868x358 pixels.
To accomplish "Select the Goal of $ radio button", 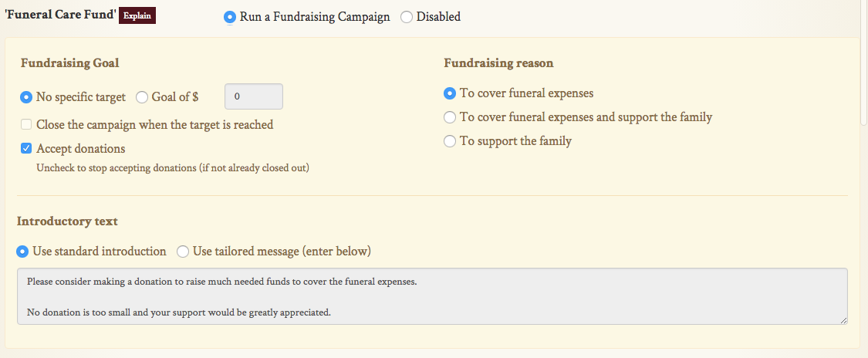I will point(142,97).
